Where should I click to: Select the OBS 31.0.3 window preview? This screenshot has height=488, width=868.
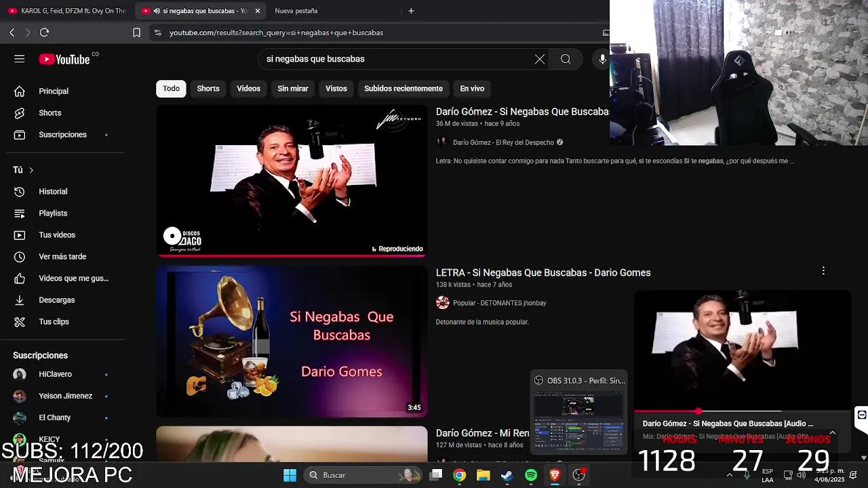tap(578, 411)
